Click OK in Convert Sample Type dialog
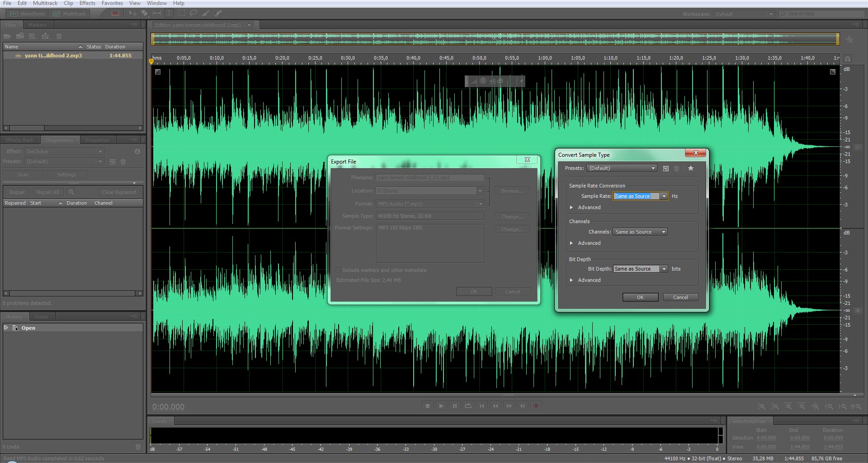The width and height of the screenshot is (868, 463). point(640,297)
